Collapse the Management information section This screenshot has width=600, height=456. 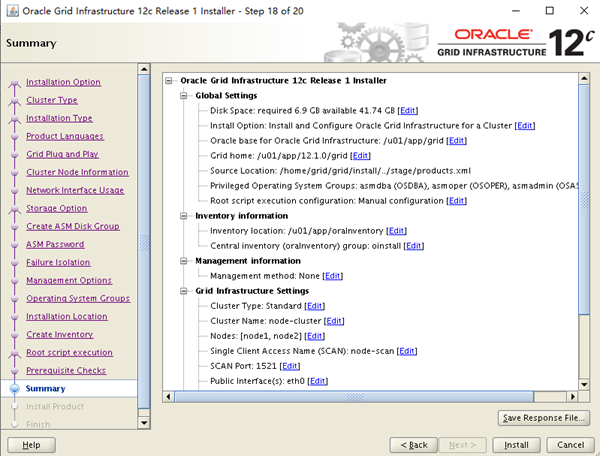tap(184, 261)
